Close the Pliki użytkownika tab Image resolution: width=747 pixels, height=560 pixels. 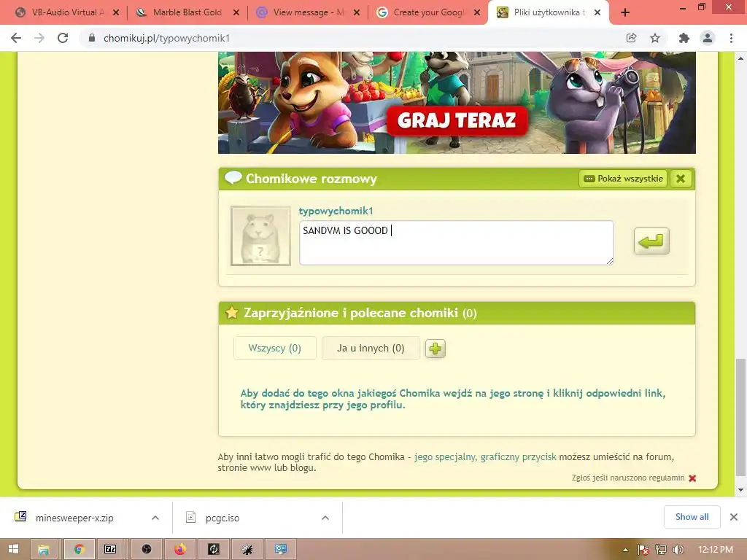click(597, 13)
